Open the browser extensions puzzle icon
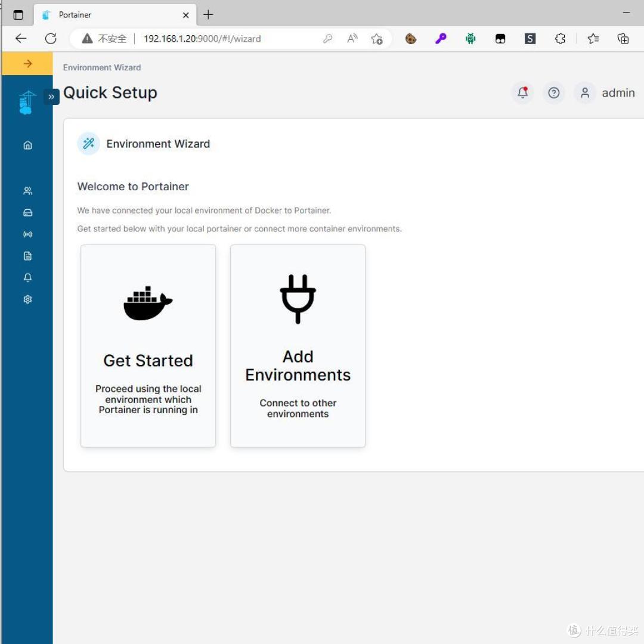 point(560,39)
